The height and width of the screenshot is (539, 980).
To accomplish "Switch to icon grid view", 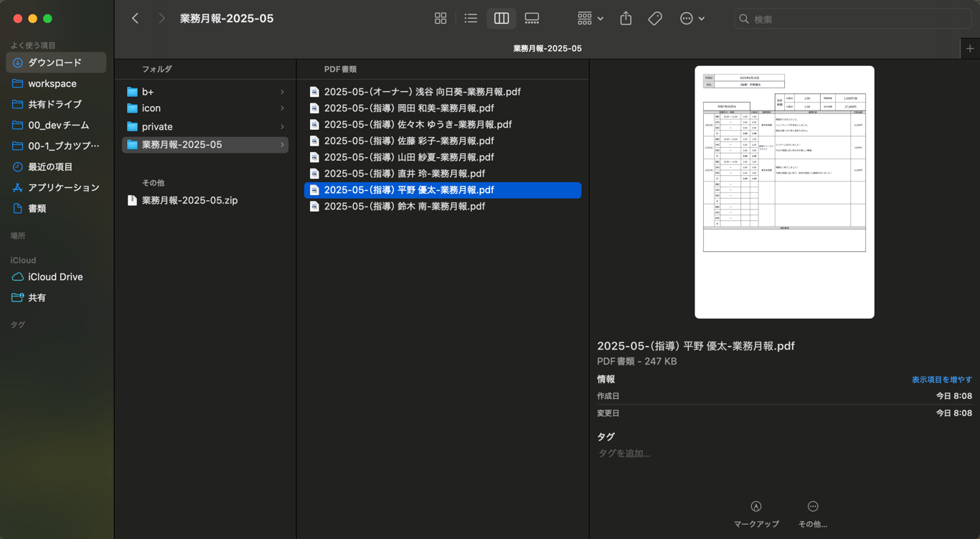I will pos(440,19).
